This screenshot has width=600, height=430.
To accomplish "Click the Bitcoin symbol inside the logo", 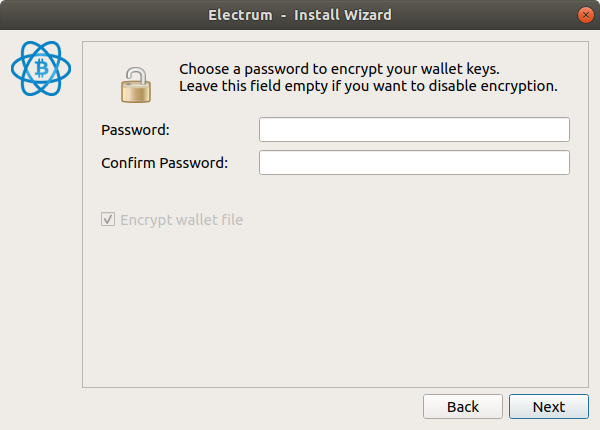I will pyautogui.click(x=42, y=68).
